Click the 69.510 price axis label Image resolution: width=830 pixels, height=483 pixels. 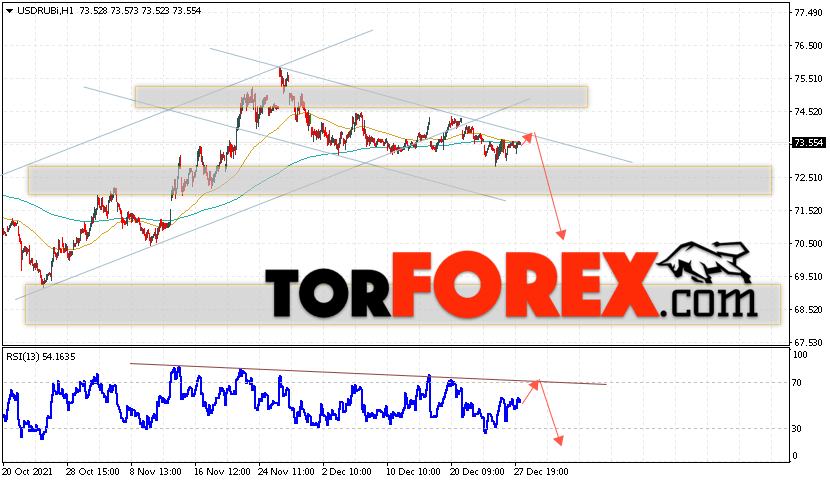point(808,276)
